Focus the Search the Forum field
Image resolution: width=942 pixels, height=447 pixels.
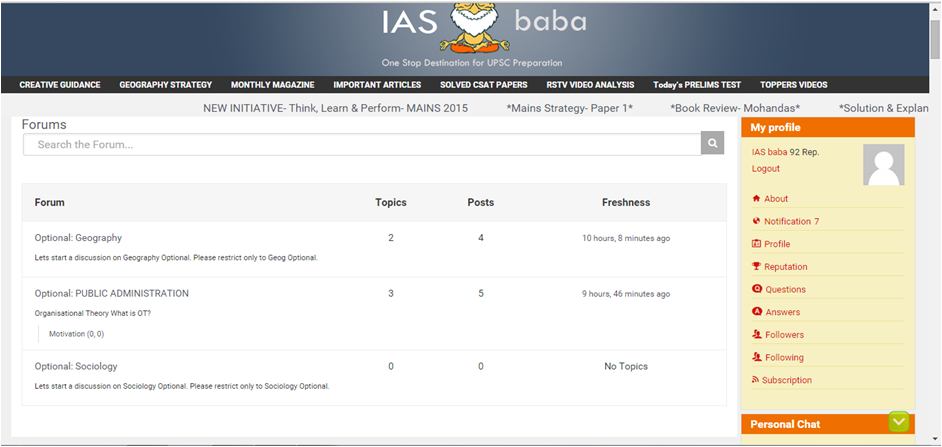(x=362, y=144)
